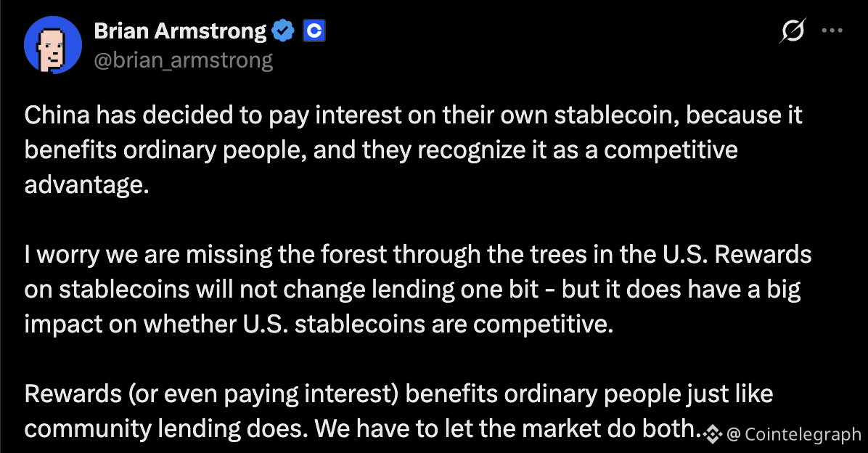The height and width of the screenshot is (453, 868).
Task: Open the three-dot menu for this post
Action: pos(832,30)
